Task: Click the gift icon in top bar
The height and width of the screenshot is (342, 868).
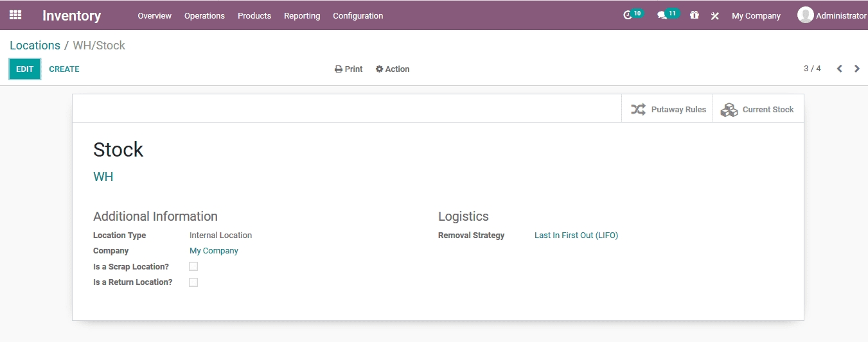Action: click(695, 15)
